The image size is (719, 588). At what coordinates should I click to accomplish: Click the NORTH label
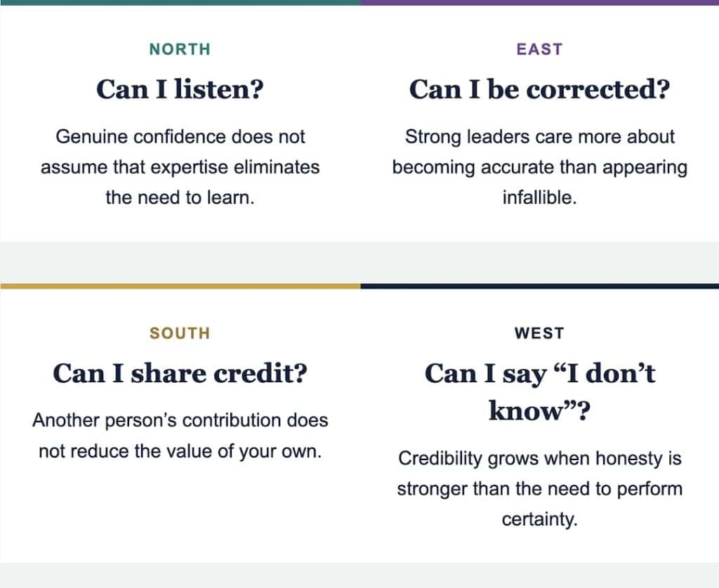pyautogui.click(x=180, y=49)
